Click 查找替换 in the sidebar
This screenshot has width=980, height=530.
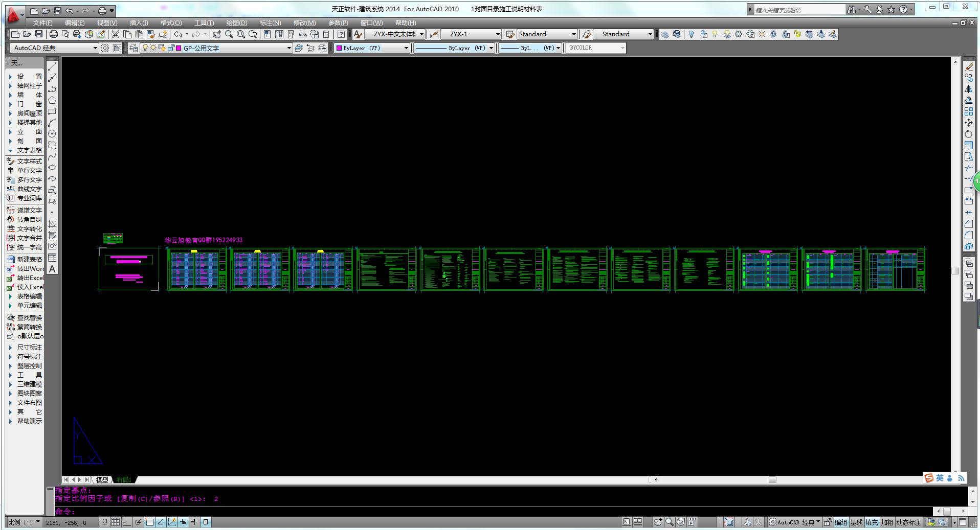click(x=29, y=318)
